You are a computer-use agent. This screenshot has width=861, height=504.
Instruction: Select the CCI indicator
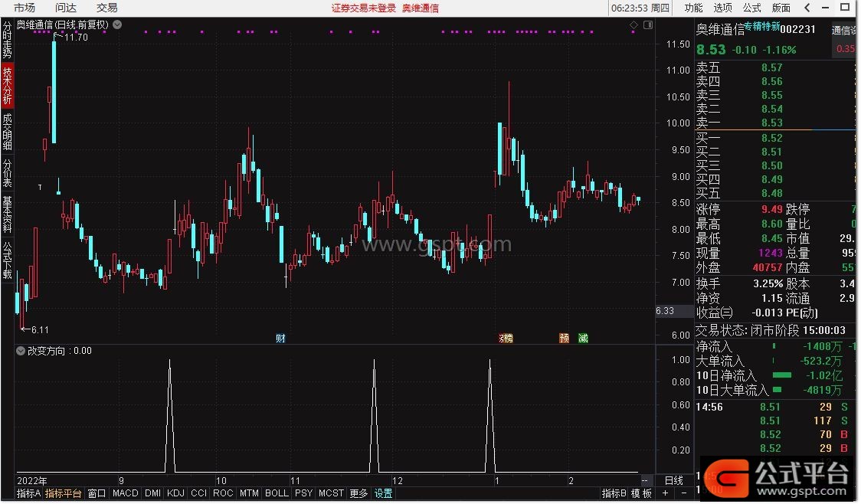tap(198, 493)
